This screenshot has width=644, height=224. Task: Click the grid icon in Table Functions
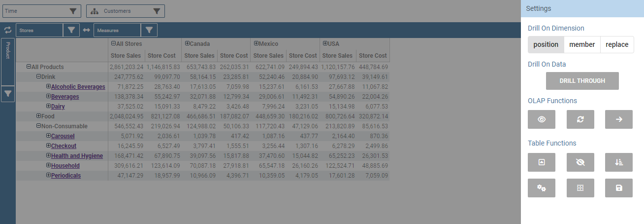pos(580,188)
